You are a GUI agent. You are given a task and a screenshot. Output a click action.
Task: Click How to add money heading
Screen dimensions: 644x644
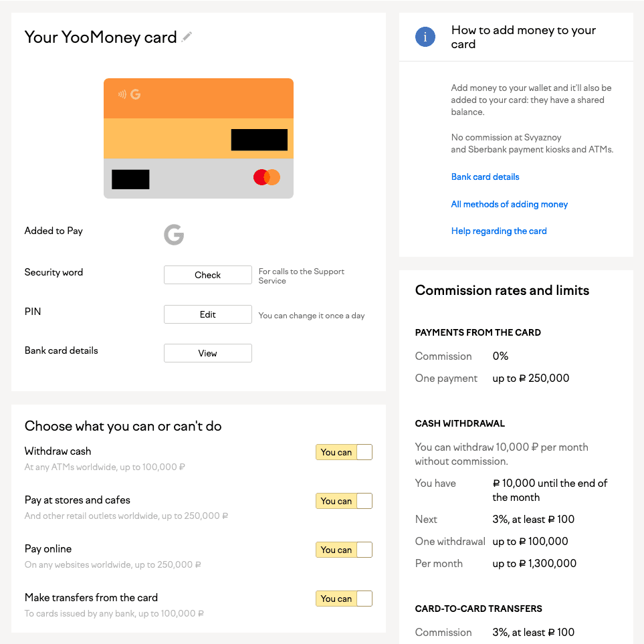(523, 37)
